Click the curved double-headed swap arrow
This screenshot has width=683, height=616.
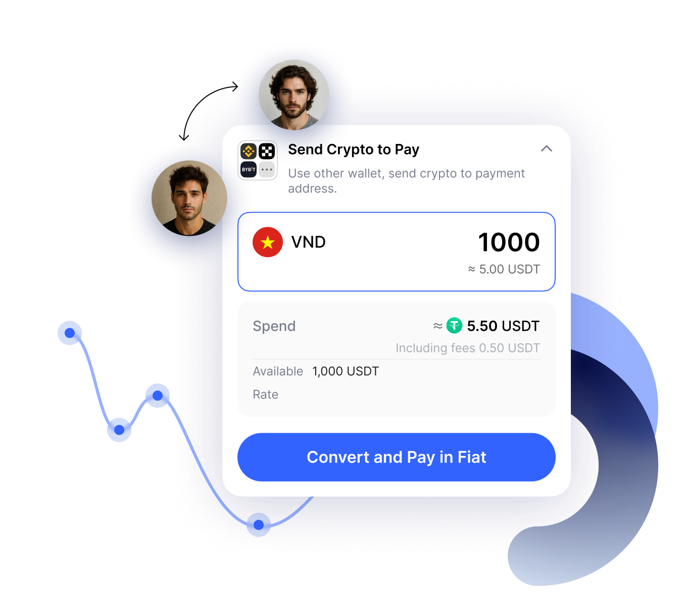pos(208,111)
